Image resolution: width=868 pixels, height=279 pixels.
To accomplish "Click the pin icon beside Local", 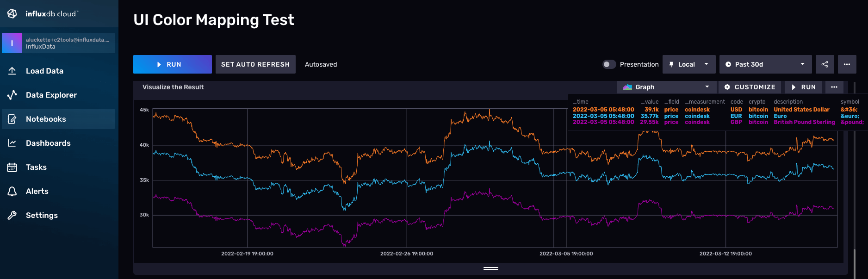I will point(671,64).
